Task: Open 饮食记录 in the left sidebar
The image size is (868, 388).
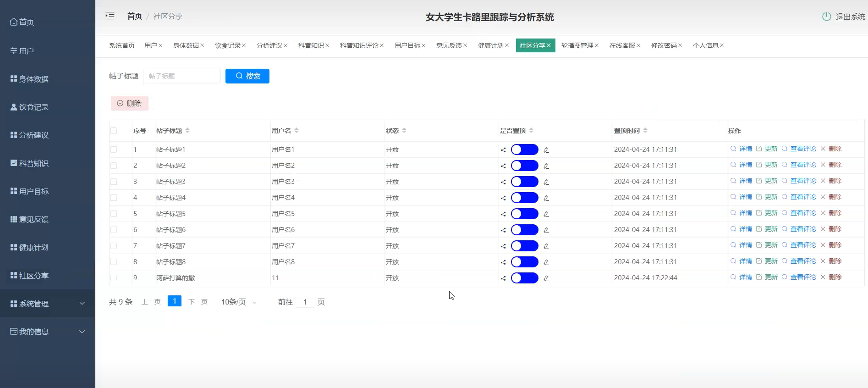Action: tap(29, 107)
